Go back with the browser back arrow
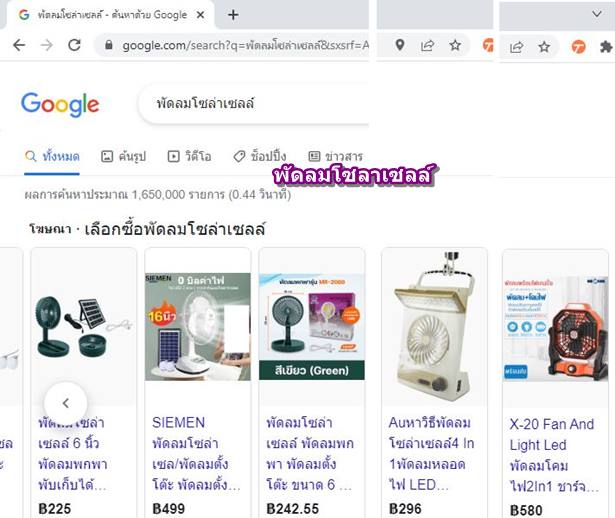 [19, 45]
